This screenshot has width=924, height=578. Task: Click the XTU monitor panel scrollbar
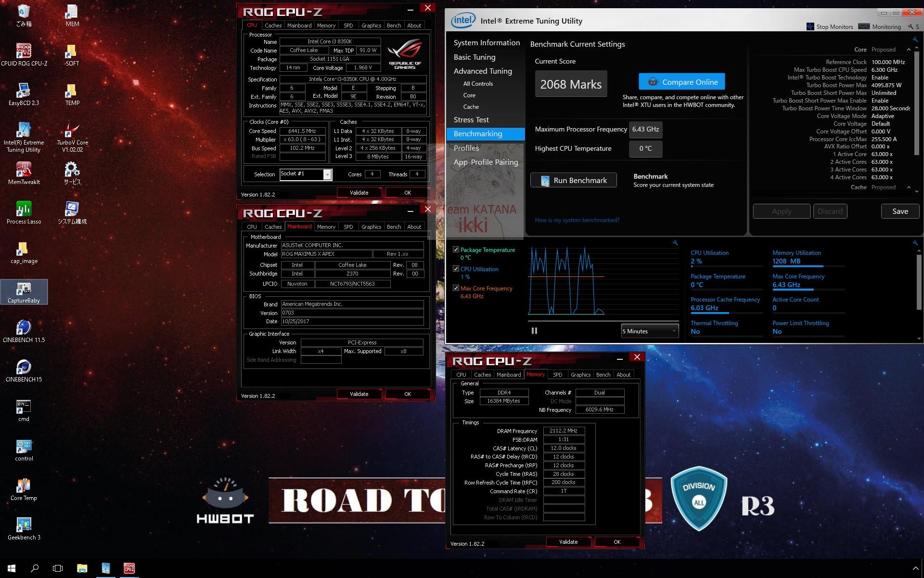tap(919, 282)
